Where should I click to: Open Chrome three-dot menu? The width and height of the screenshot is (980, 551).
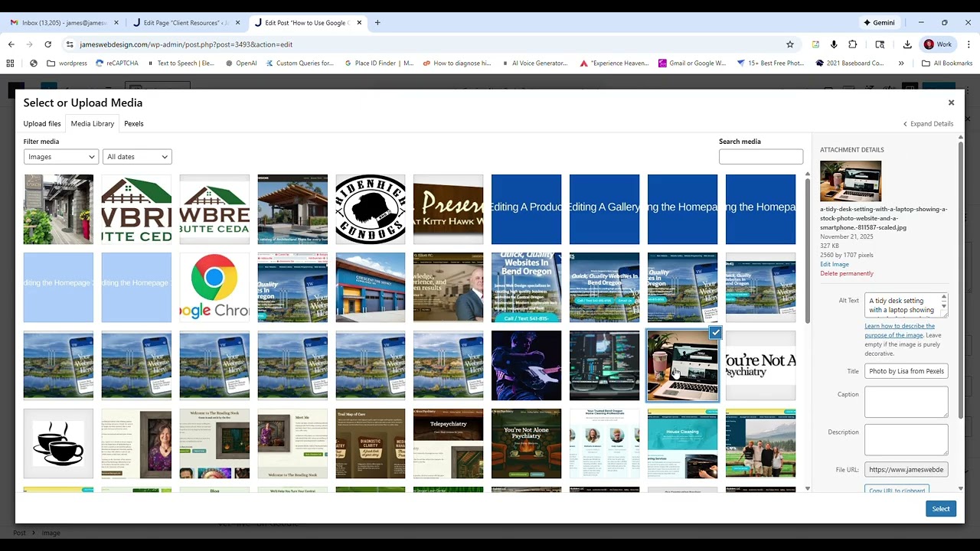pyautogui.click(x=969, y=44)
